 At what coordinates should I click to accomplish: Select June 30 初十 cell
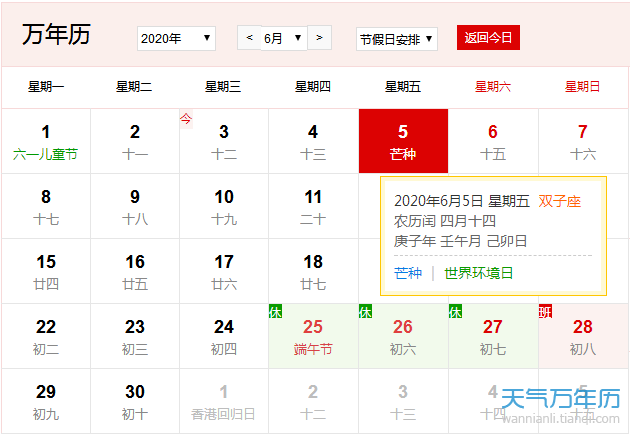135,401
